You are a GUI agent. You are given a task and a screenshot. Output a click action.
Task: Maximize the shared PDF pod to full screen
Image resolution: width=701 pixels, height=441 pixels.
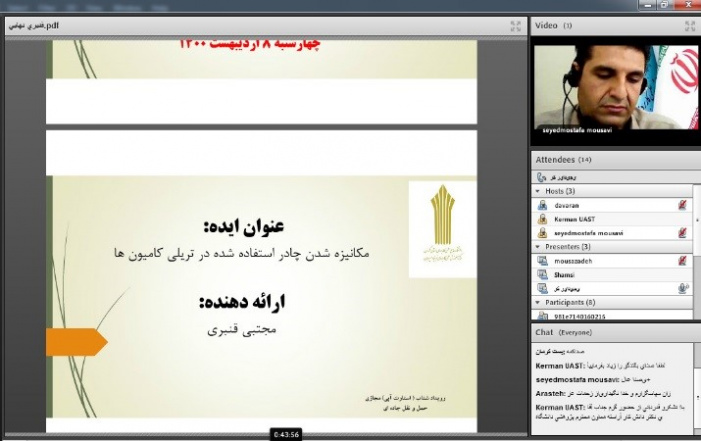point(515,26)
